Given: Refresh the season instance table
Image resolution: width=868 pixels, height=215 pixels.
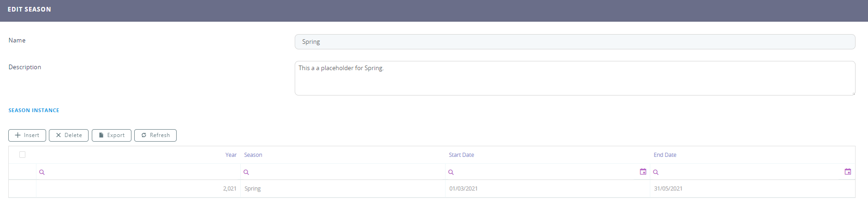Looking at the screenshot, I should click(x=155, y=135).
